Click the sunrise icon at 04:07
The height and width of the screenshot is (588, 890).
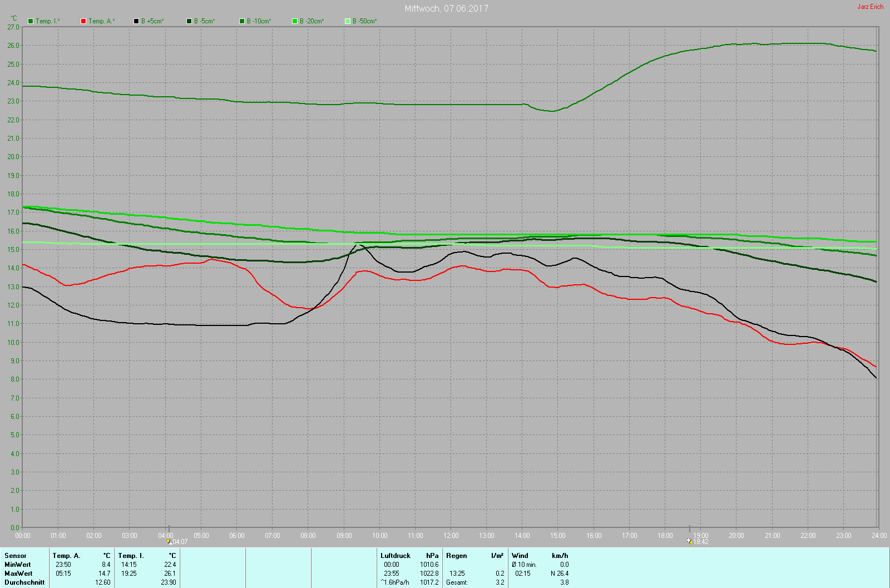(169, 541)
